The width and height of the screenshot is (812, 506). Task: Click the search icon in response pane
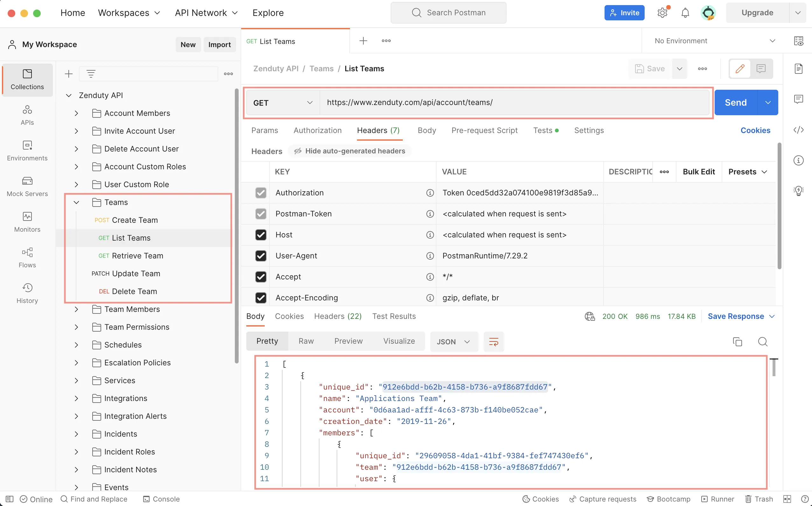click(762, 341)
